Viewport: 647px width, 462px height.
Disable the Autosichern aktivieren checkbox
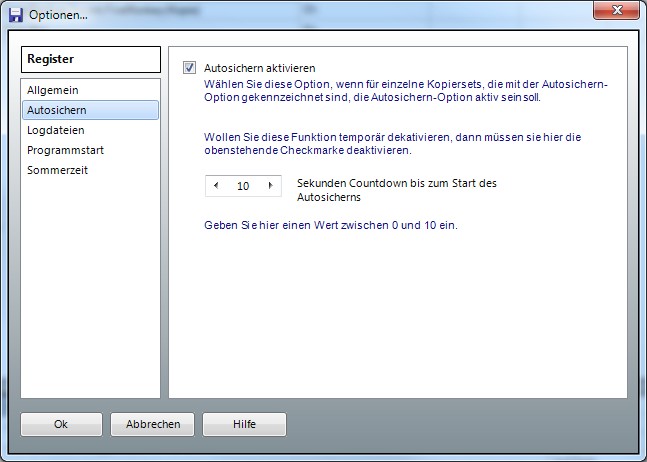click(189, 67)
